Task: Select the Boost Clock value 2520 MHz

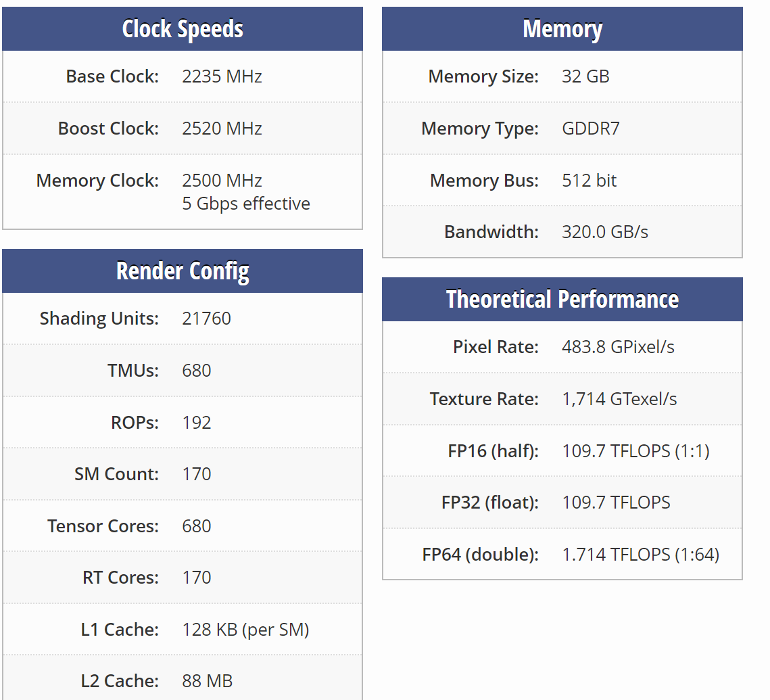Action: [x=222, y=129]
